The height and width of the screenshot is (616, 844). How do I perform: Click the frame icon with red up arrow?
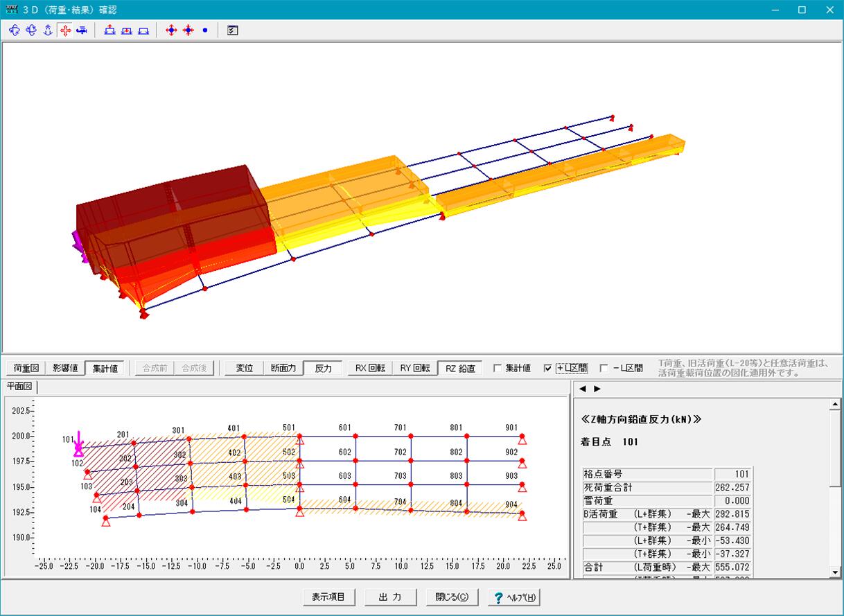pyautogui.click(x=109, y=30)
